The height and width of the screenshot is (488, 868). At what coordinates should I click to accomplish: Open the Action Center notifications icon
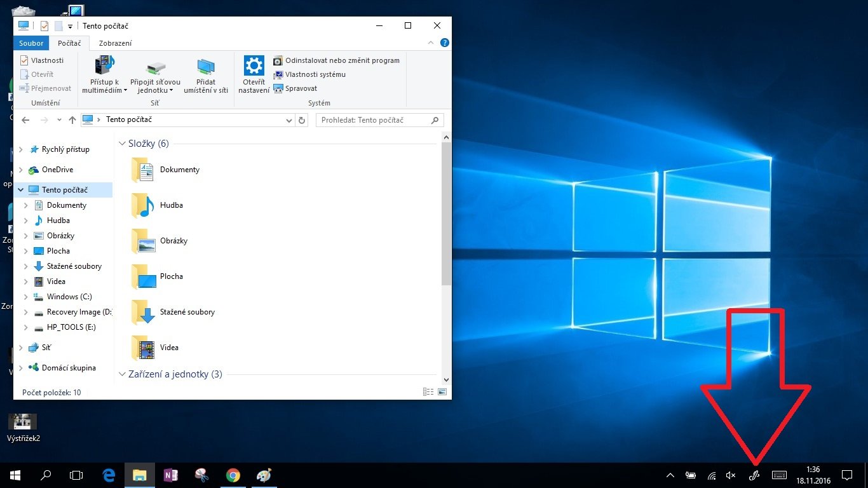(x=846, y=475)
